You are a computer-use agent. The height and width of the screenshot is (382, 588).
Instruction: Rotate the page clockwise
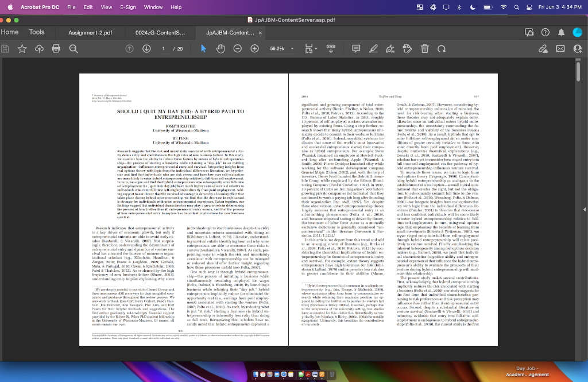click(442, 49)
